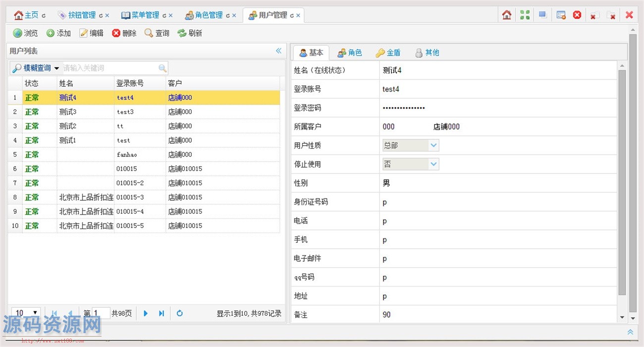Collapse the 用户列表 panel with double arrow
The height and width of the screenshot is (347, 644).
point(278,51)
